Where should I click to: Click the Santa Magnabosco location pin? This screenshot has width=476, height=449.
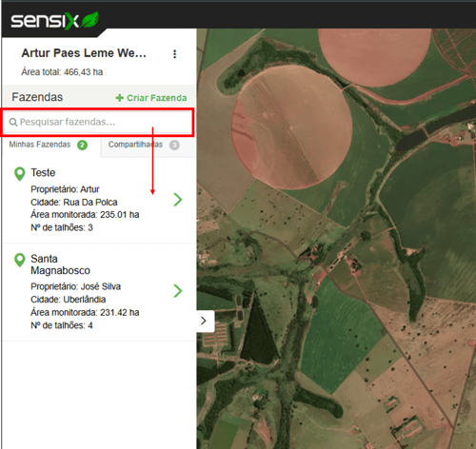point(20,260)
